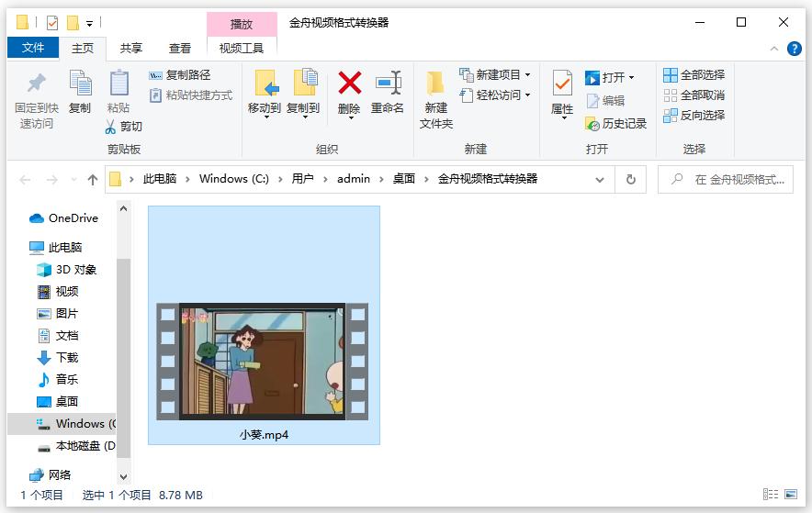812x513 pixels.
Task: Click the 编辑 edit command
Action: (x=605, y=101)
